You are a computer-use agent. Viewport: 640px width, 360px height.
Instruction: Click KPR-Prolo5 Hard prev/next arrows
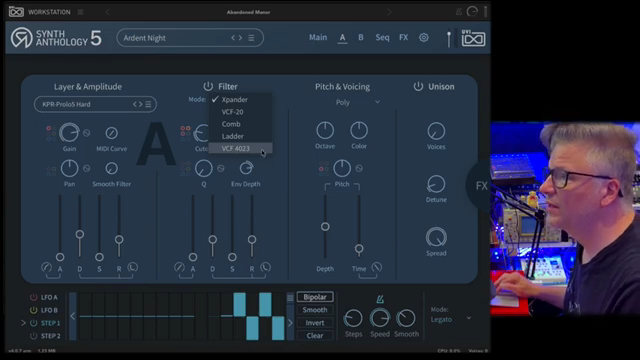point(138,104)
